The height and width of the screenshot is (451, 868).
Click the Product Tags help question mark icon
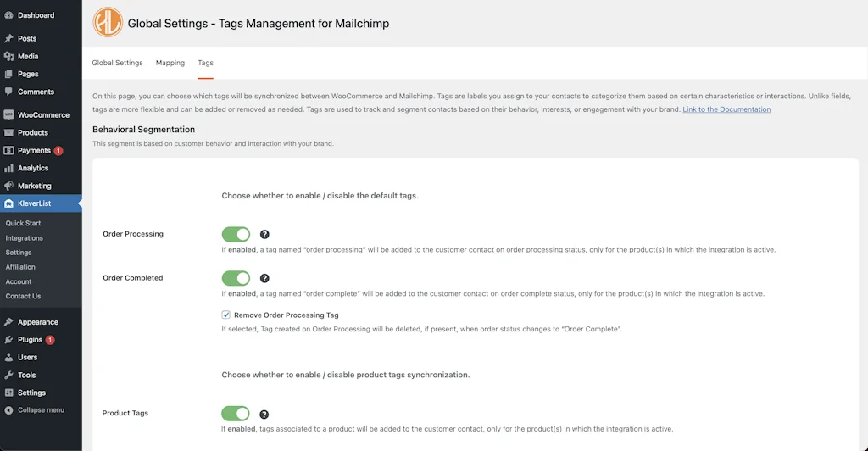point(264,414)
